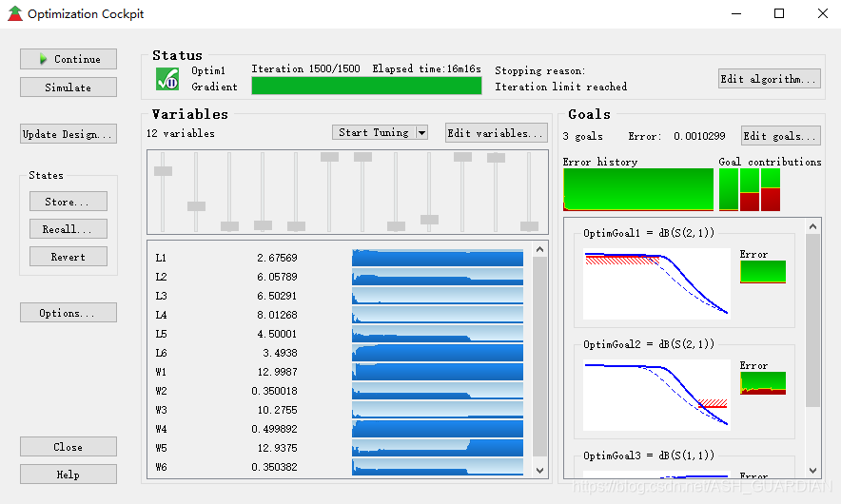
Task: Select the L4 value 8.01268
Action: (277, 315)
